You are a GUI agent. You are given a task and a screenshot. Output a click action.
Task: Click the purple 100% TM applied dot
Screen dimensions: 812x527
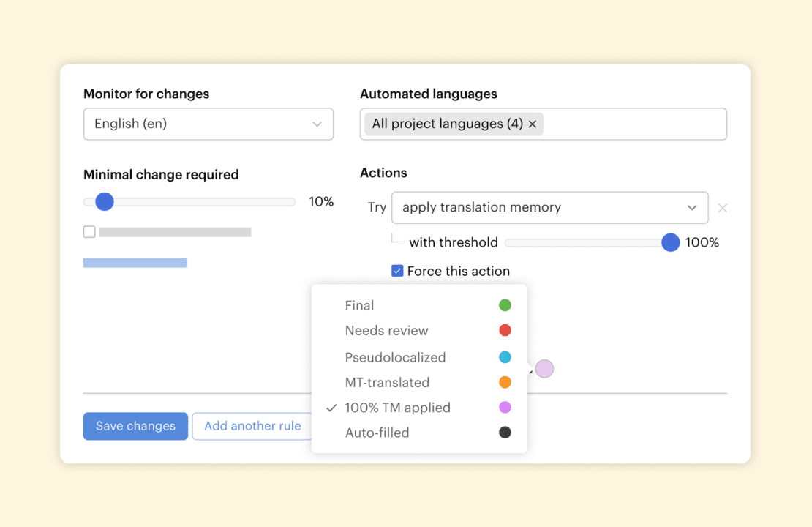tap(505, 408)
